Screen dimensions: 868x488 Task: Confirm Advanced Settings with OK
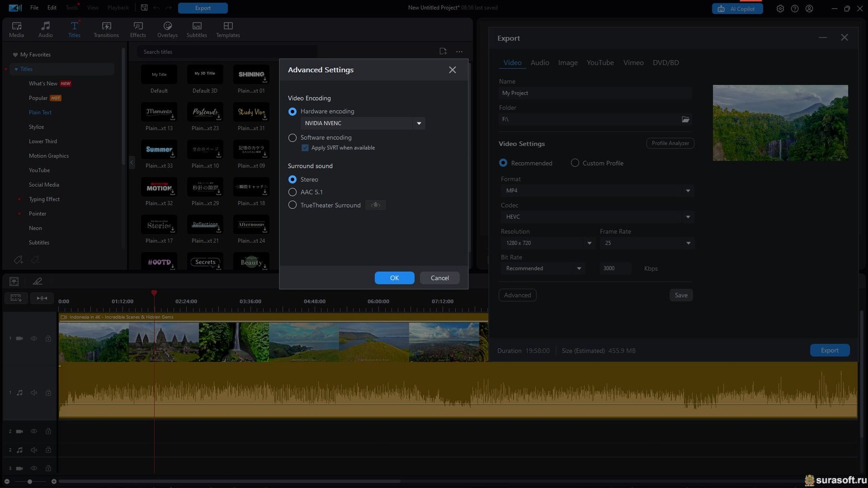click(x=395, y=278)
